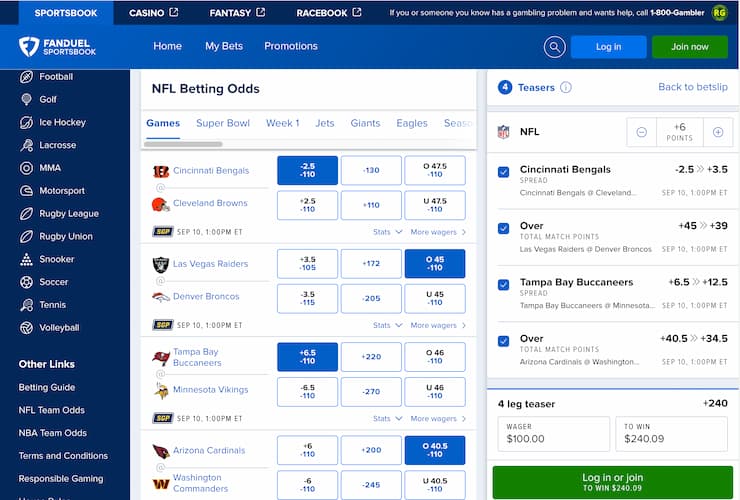The image size is (740, 500).
Task: Open the Jets tab
Action: 325,123
